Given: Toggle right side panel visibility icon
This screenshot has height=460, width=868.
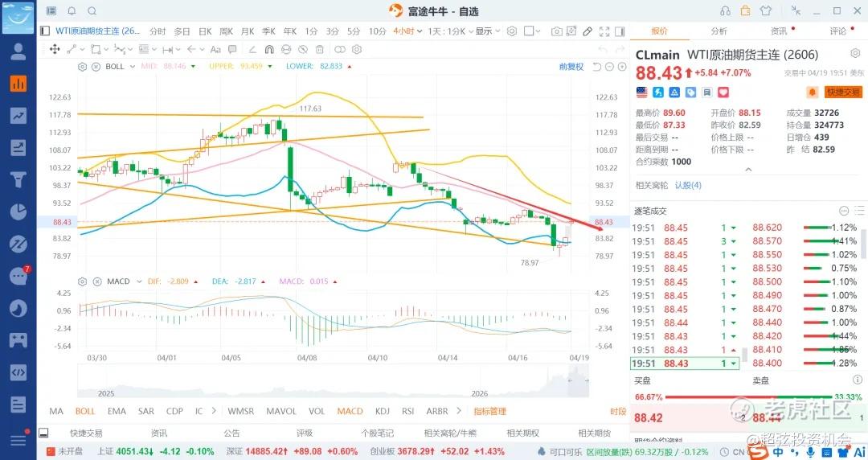Looking at the screenshot, I should click(x=620, y=31).
